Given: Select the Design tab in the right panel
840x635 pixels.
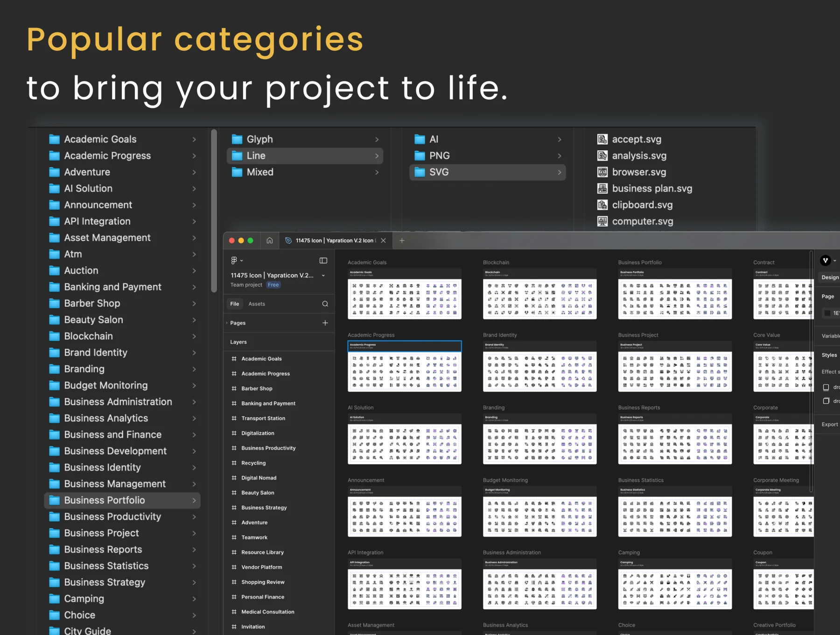Looking at the screenshot, I should (830, 277).
